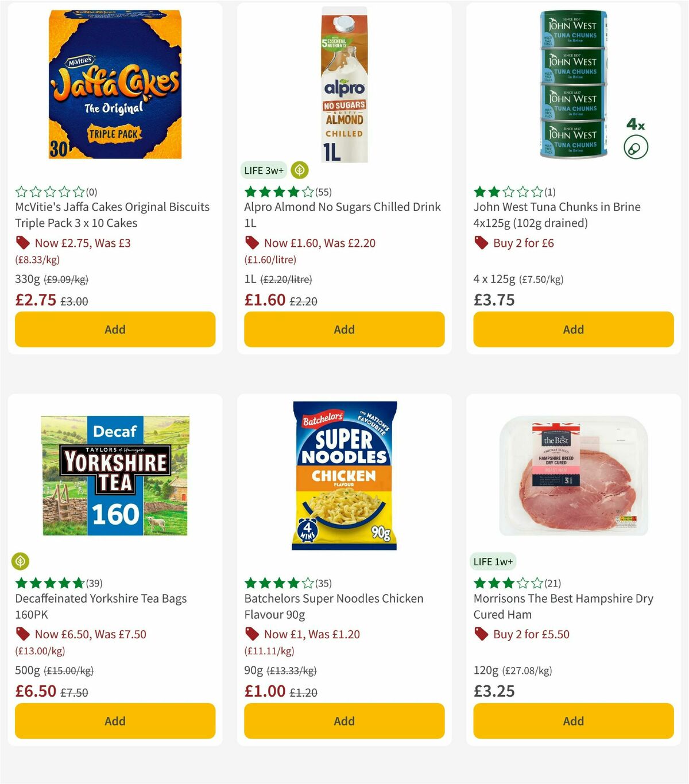
Task: Click the red offer tag icon beside Jaffa Cakes deal
Action: (x=23, y=243)
